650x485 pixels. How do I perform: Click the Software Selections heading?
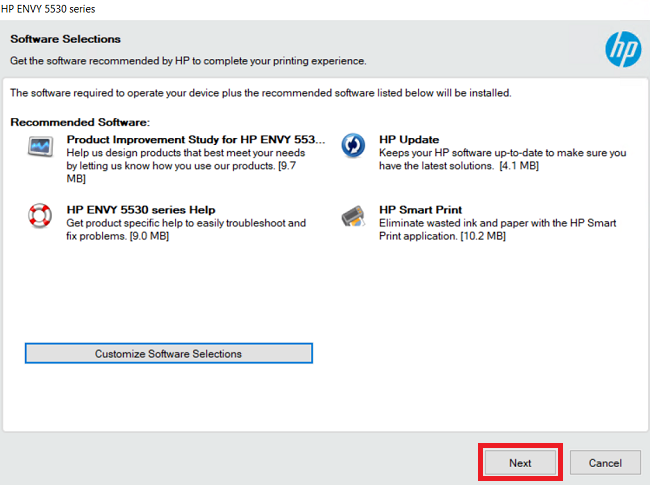65,39
